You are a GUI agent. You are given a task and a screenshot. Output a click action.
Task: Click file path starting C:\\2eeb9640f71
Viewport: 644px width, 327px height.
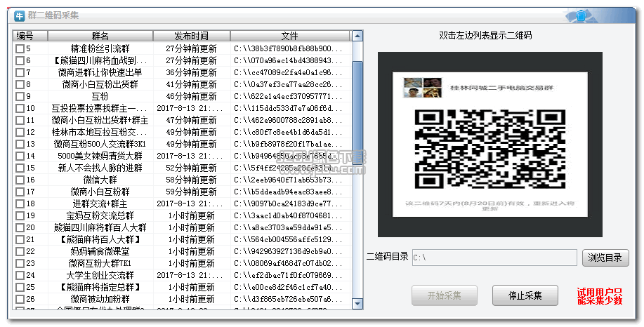tap(289, 180)
